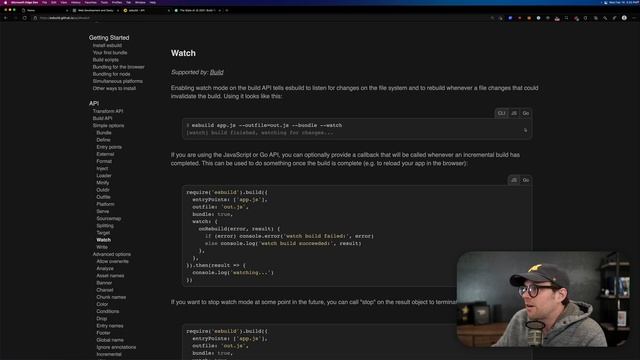Open Advanced options sidebar link
The width and height of the screenshot is (640, 360).
pos(111,254)
